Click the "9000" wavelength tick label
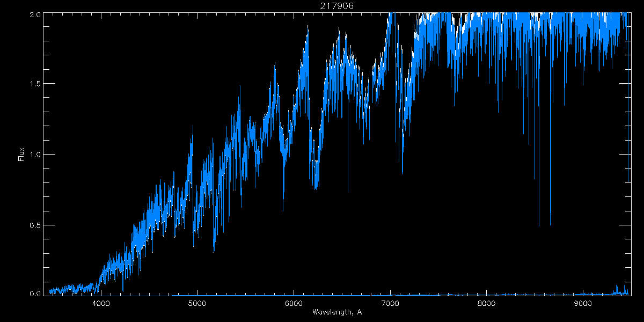644x322 pixels. point(583,303)
